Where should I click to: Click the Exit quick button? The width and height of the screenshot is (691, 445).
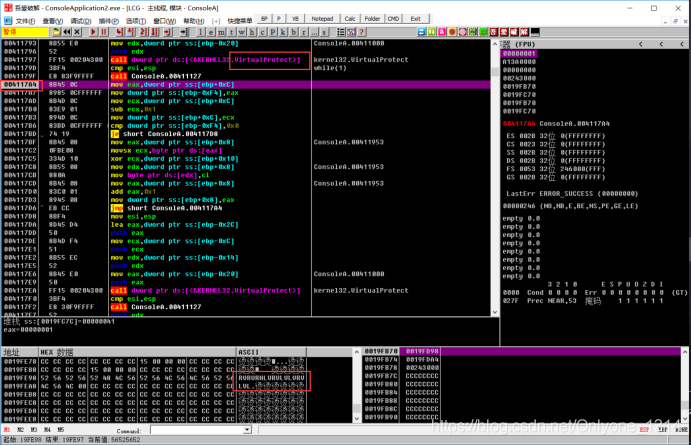pyautogui.click(x=415, y=19)
